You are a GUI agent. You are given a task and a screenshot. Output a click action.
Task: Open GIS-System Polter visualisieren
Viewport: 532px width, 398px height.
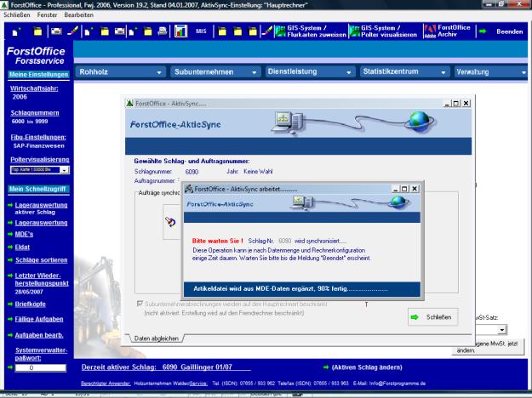[384, 31]
